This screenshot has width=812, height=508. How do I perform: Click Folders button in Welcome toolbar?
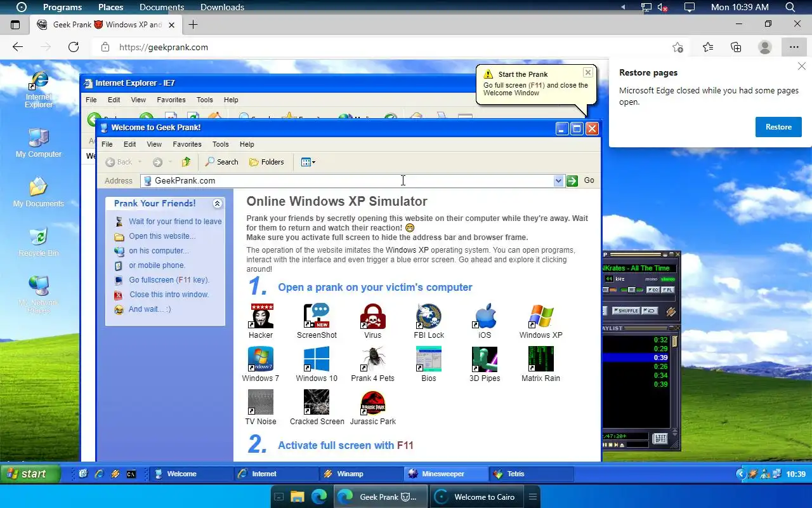266,162
